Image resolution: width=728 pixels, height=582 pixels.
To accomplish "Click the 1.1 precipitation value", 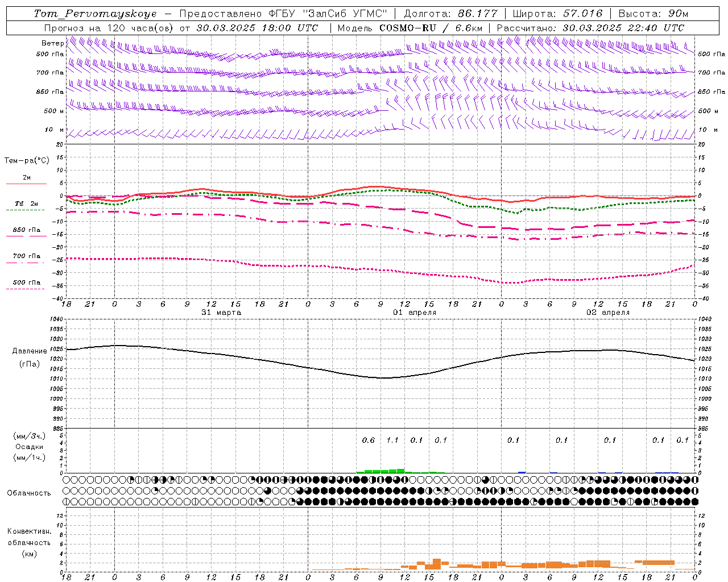I will [x=392, y=440].
